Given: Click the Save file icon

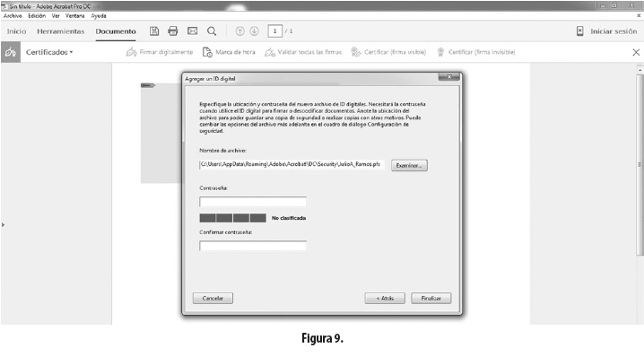Looking at the screenshot, I should tap(154, 31).
